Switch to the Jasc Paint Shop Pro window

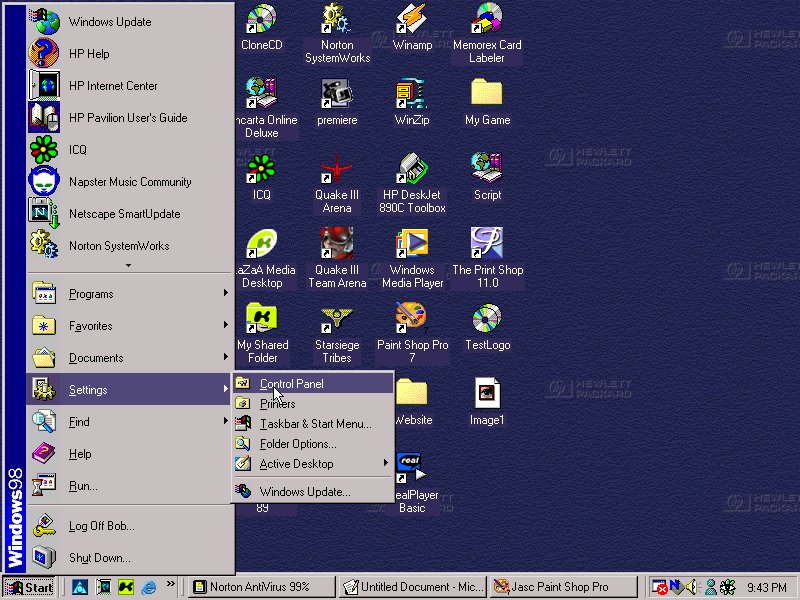(x=563, y=587)
